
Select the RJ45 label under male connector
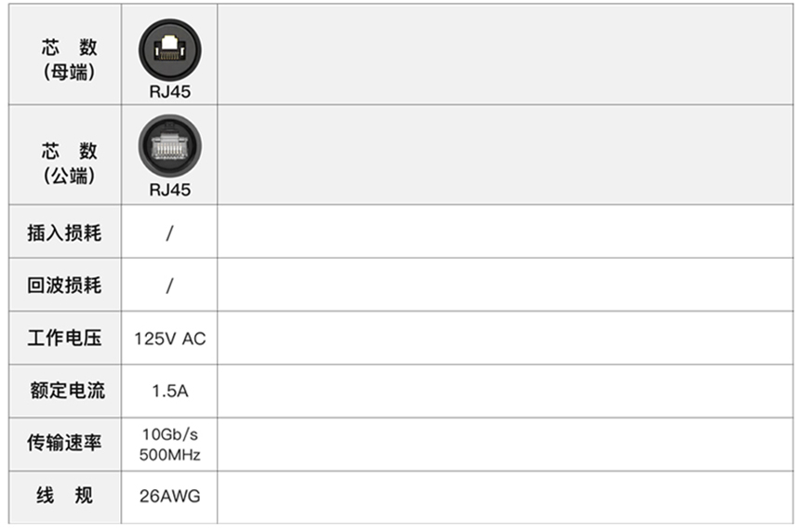click(170, 190)
